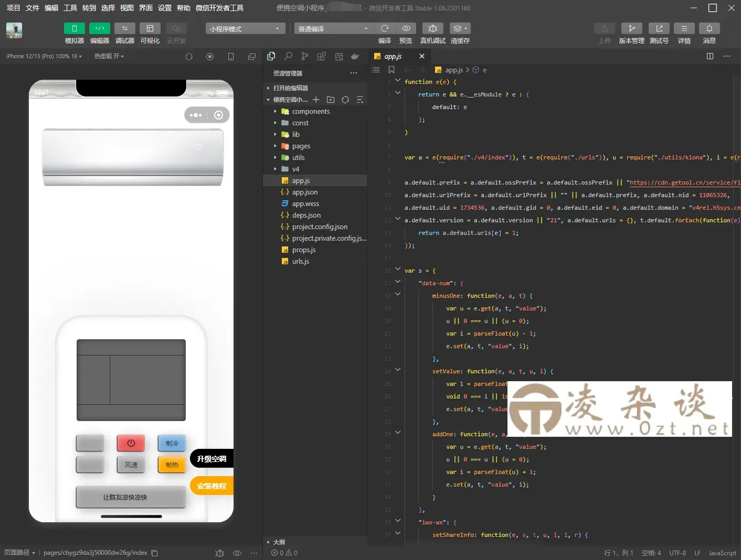
Task: Open the Clear cache (清缓存) dropdown
Action: pyautogui.click(x=460, y=28)
